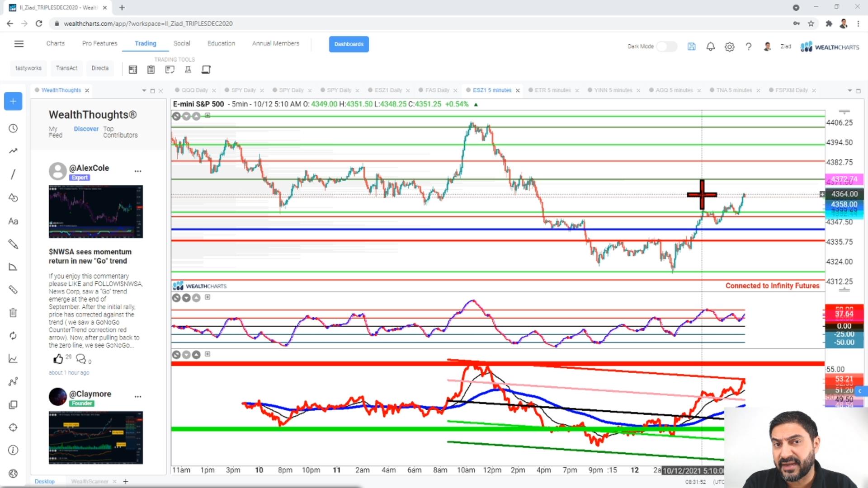This screenshot has width=868, height=488.
Task: Switch to the ETR 5 minutes chart tab
Action: (x=553, y=90)
